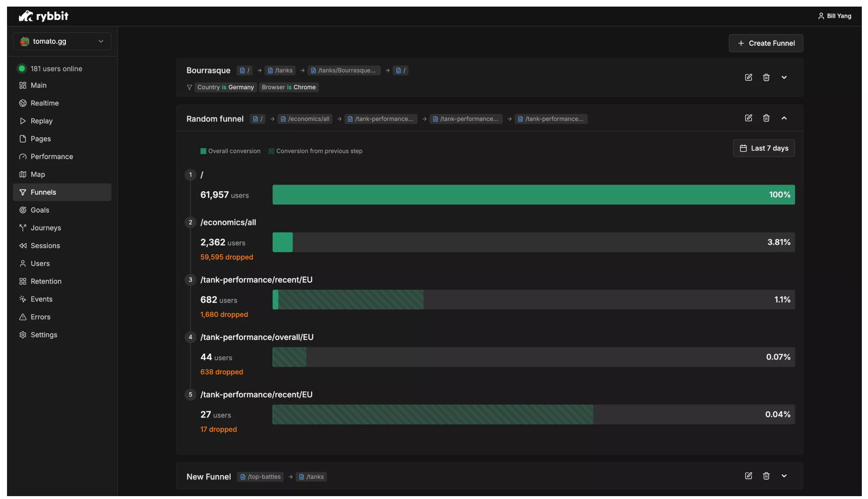This screenshot has width=868, height=499.
Task: Open the edit icon for Random funnel
Action: 748,118
